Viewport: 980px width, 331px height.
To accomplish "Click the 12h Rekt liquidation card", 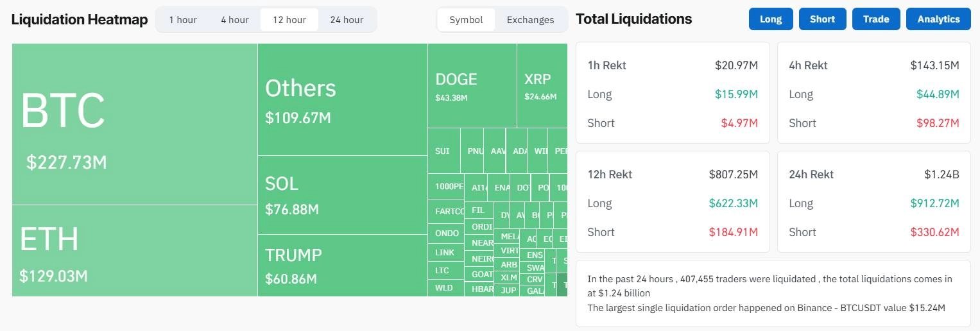I will tap(673, 203).
